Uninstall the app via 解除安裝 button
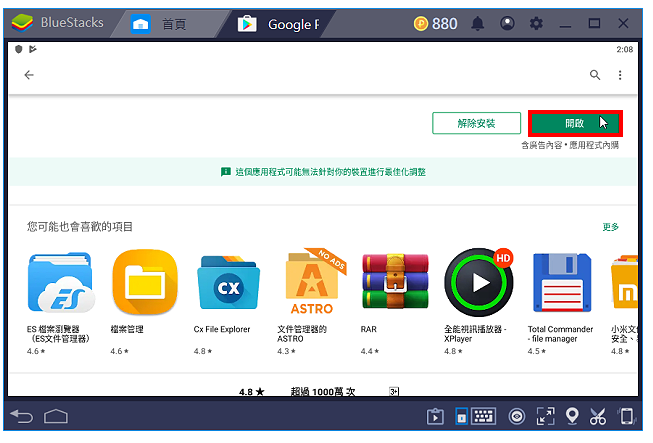Screen dimensions: 653x443 coord(476,124)
